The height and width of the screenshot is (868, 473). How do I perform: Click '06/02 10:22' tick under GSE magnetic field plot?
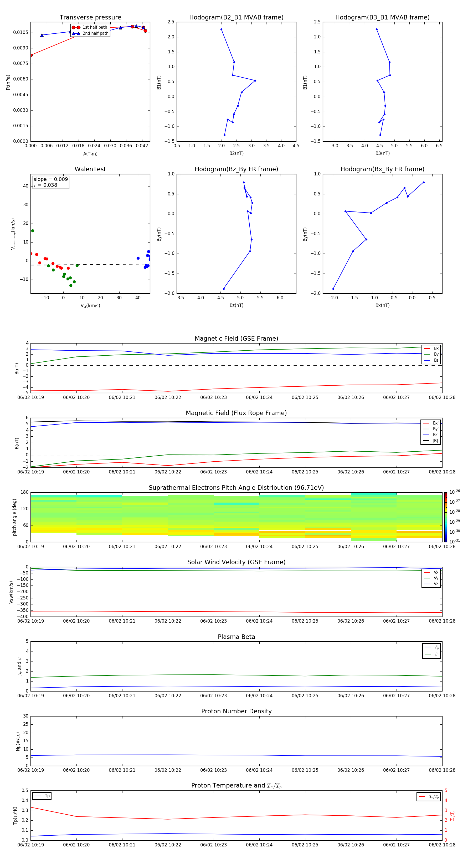pos(168,398)
